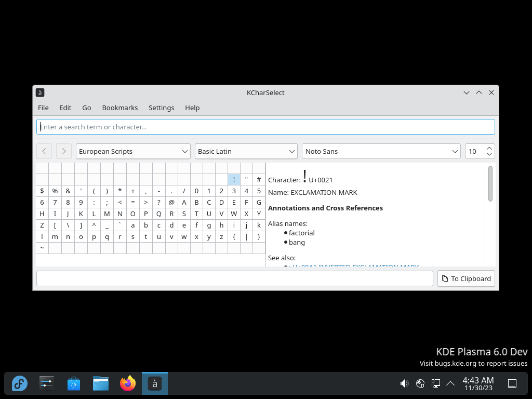Select the tilde ~ character cell
532x399 pixels.
[x=42, y=248]
